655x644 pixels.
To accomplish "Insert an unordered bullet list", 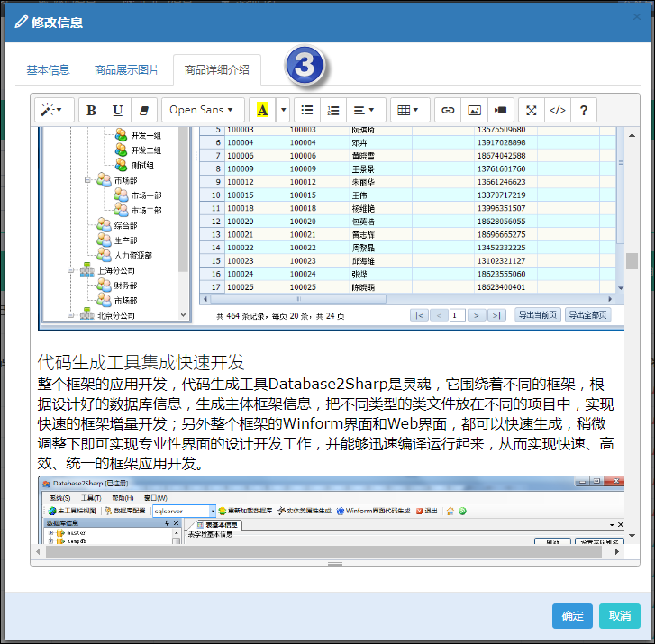I will (x=307, y=110).
